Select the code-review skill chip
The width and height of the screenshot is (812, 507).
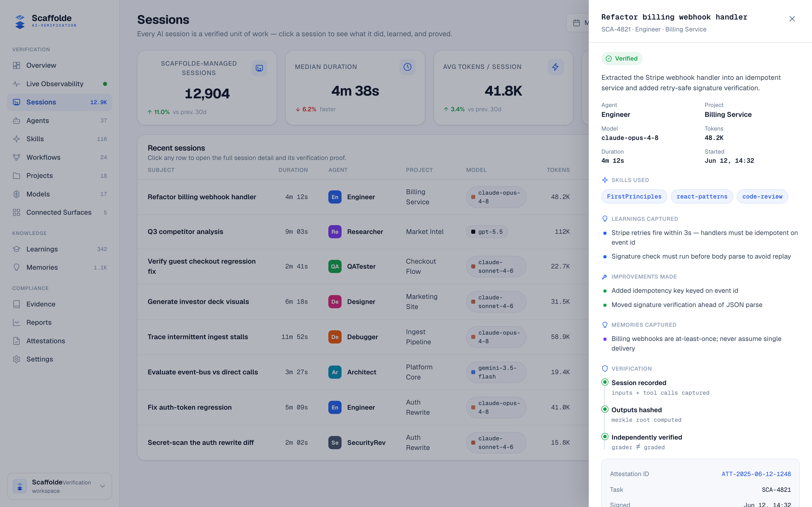point(762,196)
